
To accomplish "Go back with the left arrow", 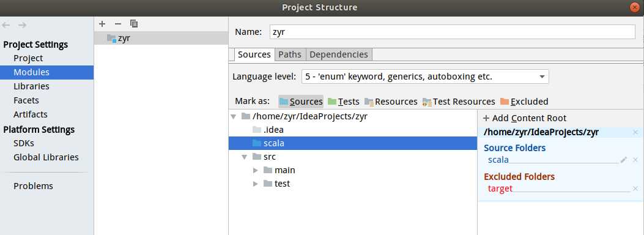I will (6, 25).
